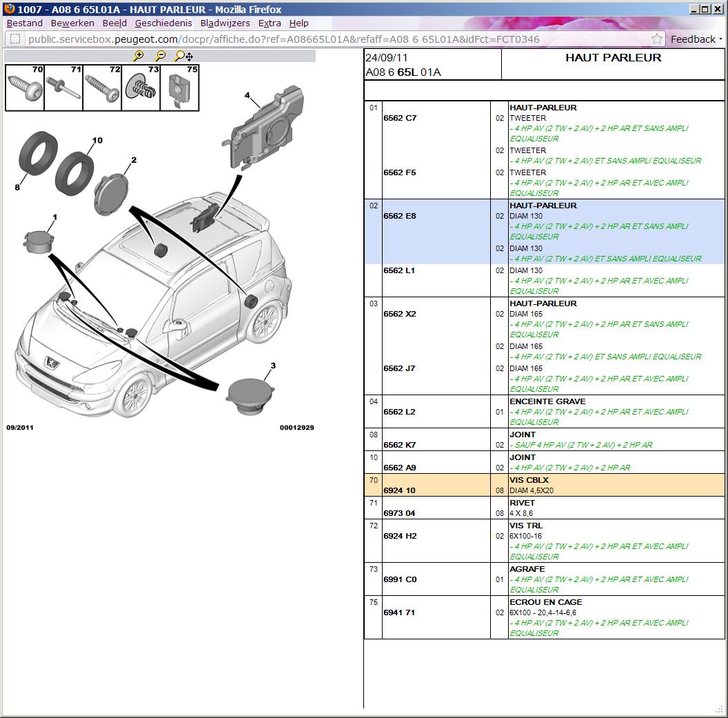
Task: Click the tweeter speaker labeled 1 in diagram
Action: click(39, 241)
